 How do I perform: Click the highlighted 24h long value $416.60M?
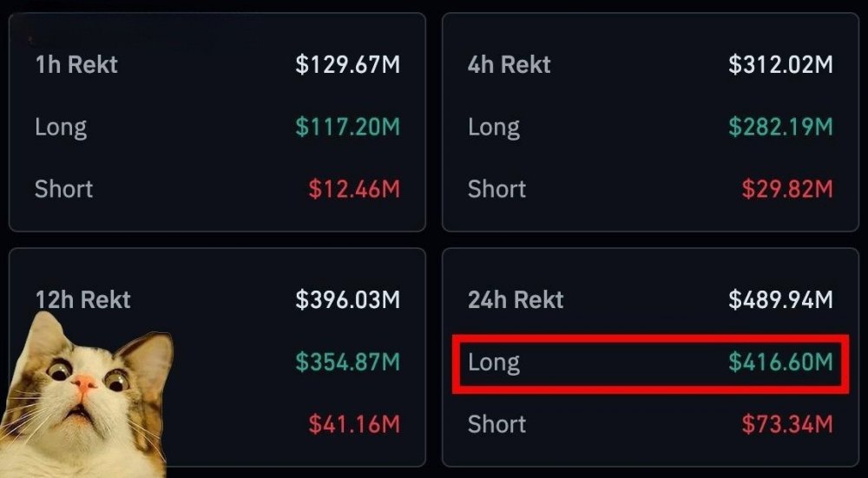pos(780,362)
